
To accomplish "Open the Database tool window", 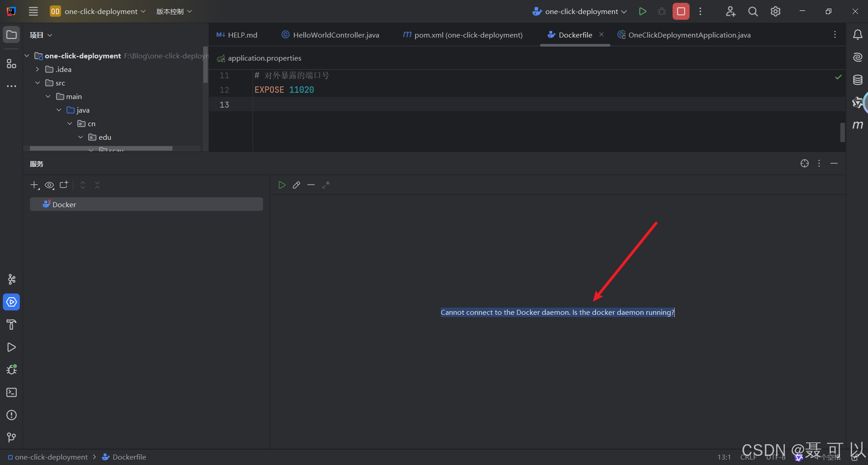I will click(x=858, y=80).
